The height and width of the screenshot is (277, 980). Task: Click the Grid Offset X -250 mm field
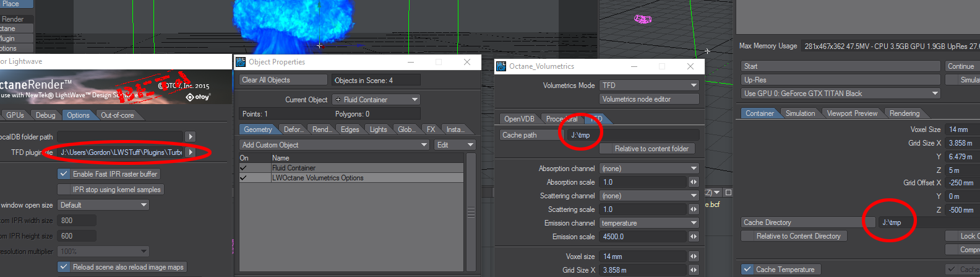coord(963,183)
